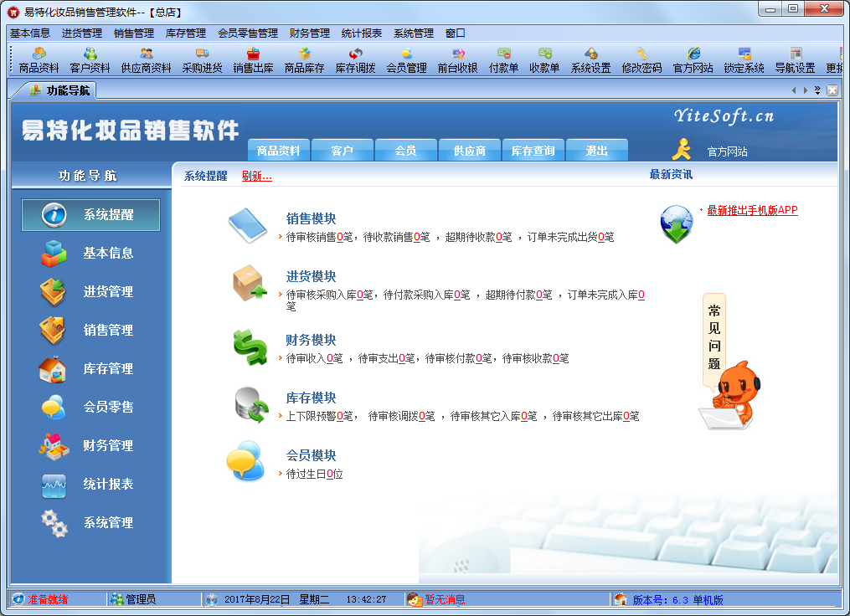Open the 系统管理 menu
This screenshot has height=616, width=850.
pos(414,33)
